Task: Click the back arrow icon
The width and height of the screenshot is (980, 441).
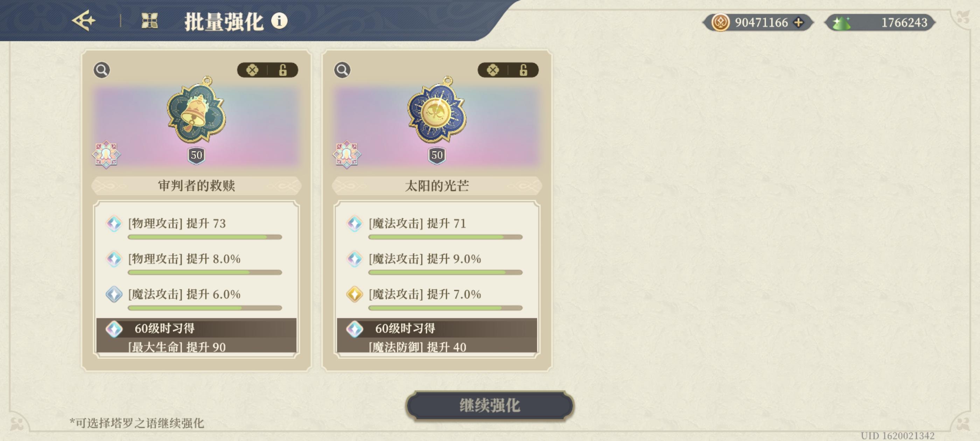Action: (x=84, y=21)
